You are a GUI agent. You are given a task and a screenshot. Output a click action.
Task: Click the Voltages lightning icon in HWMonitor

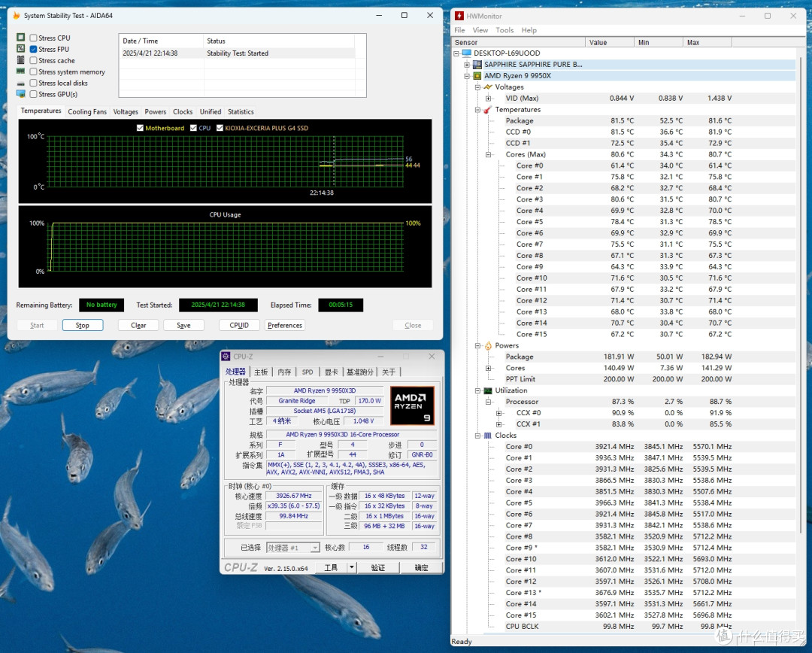click(x=488, y=87)
